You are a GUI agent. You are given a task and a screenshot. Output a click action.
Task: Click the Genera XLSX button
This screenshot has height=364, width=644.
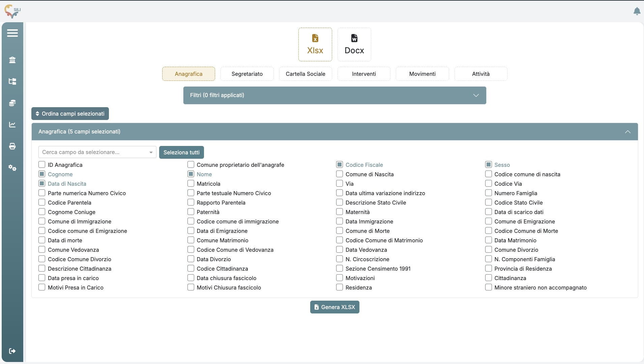334,307
